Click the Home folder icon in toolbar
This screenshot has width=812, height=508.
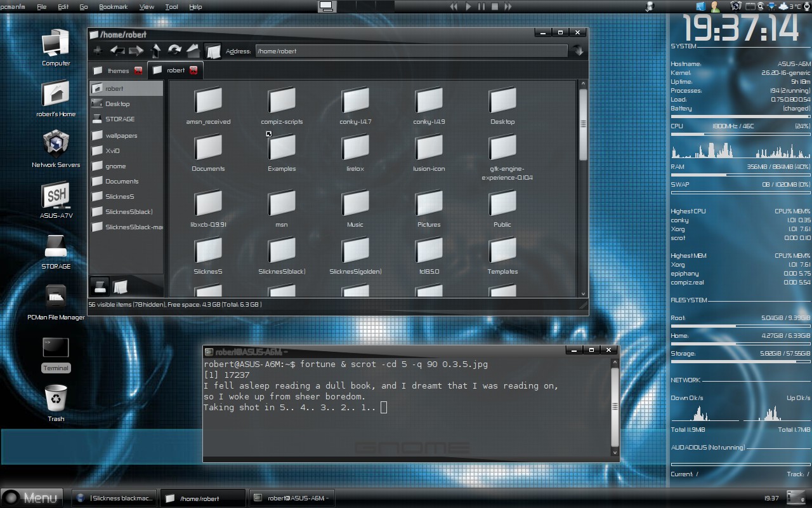pyautogui.click(x=193, y=50)
